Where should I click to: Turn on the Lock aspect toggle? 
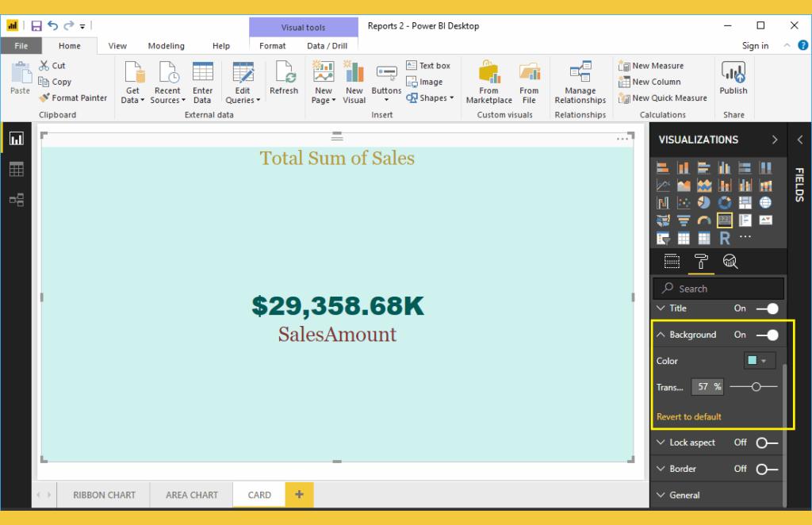pos(767,443)
